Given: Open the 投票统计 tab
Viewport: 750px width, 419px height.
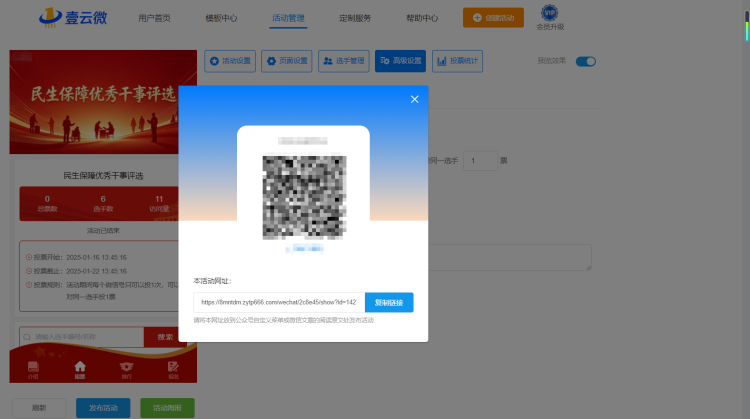Looking at the screenshot, I should pos(457,61).
